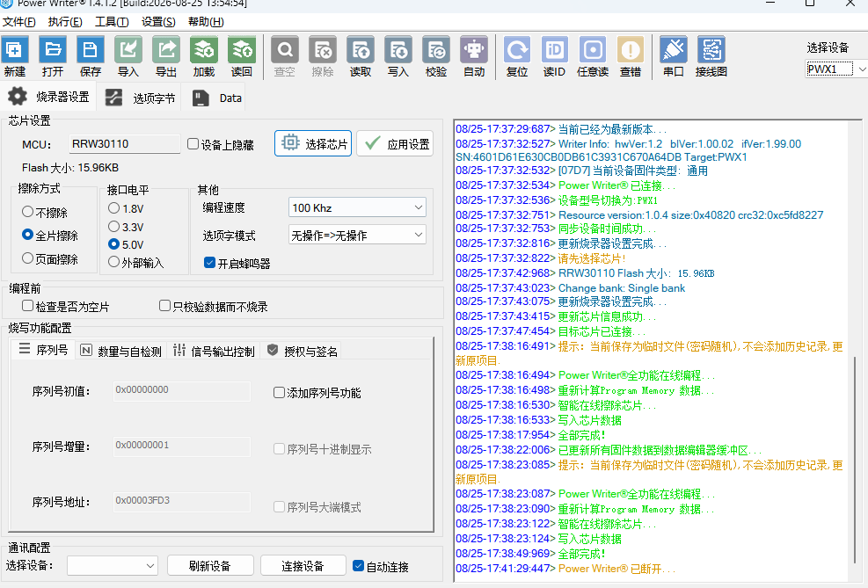
Task: Click the 应用设置 button
Action: tap(395, 144)
